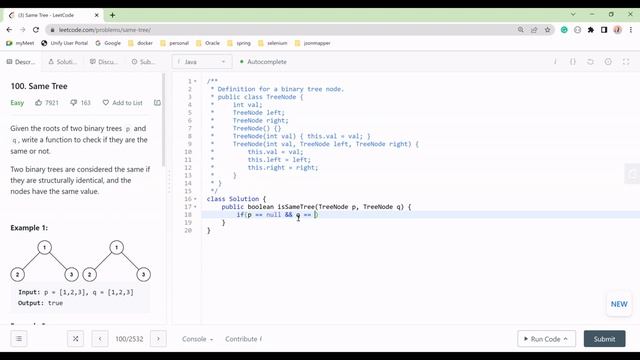Image resolution: width=640 pixels, height=360 pixels.
Task: Open the personal bookmarks folder
Action: [175, 43]
